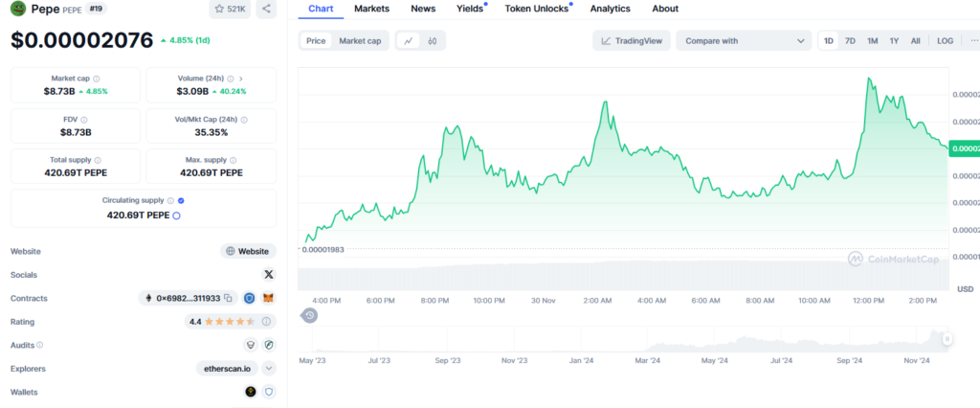The width and height of the screenshot is (980, 408).
Task: Open the Compare with dropdown
Action: tap(744, 40)
